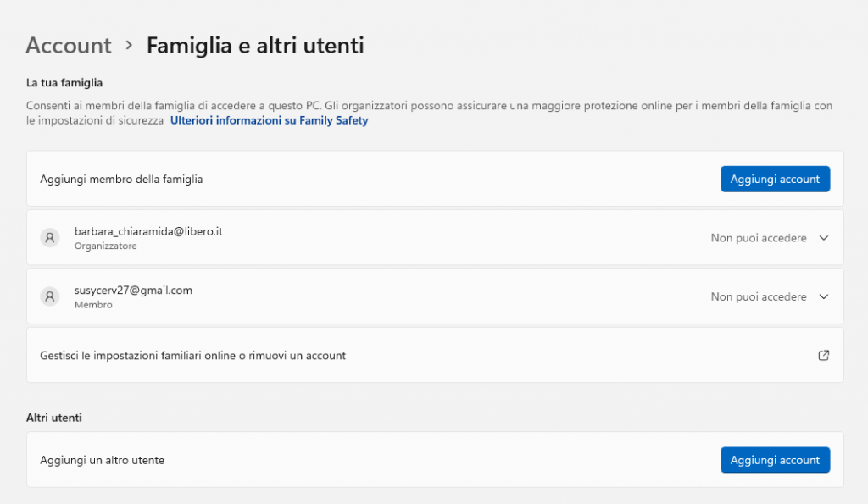
Task: Click the 'Membro' role label
Action: [x=93, y=305]
